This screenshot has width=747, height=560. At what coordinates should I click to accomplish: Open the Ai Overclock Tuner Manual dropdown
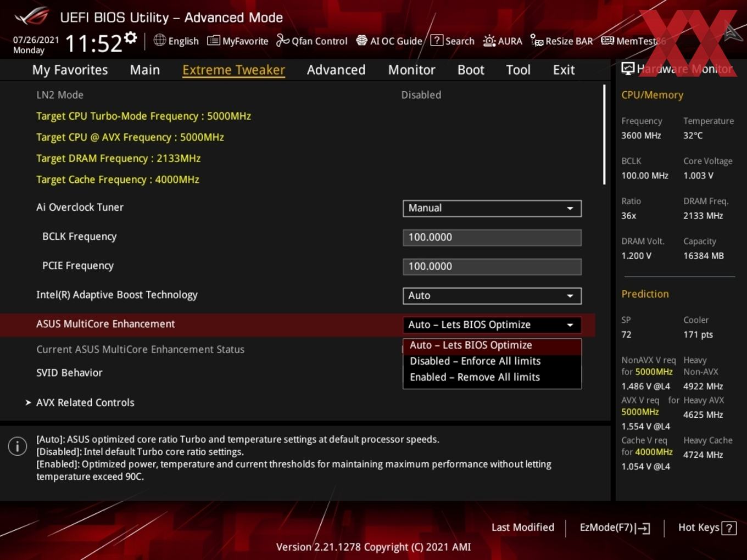click(492, 208)
